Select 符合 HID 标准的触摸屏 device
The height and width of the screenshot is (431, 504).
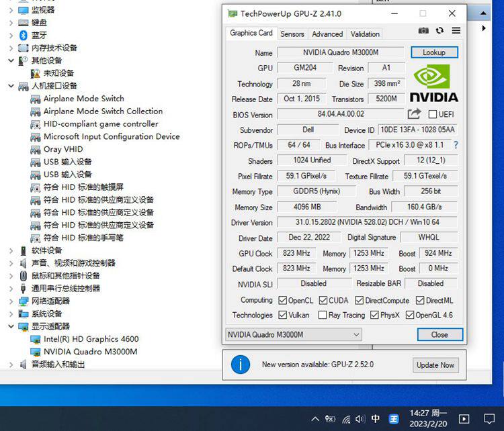83,187
